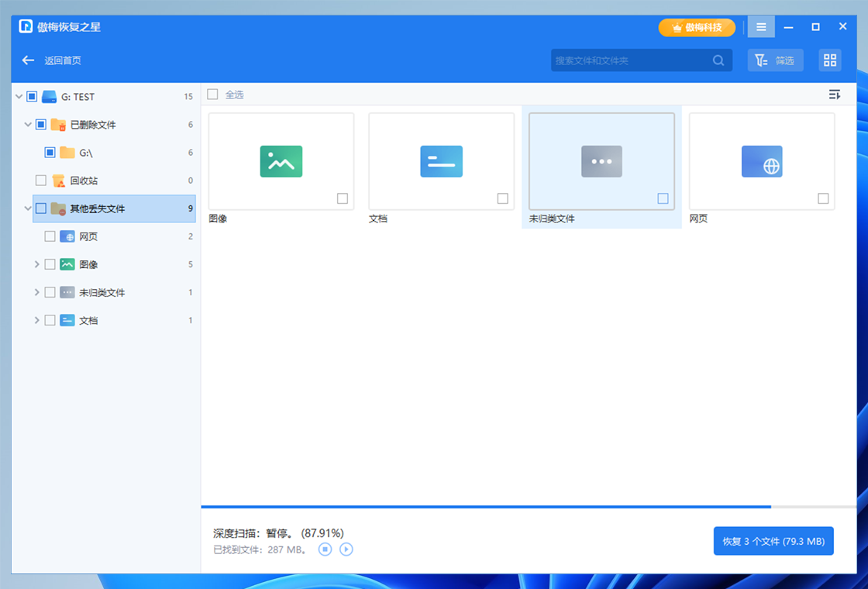Screen dimensions: 868x589
Task: Select 网页 in the sidebar tree
Action: coord(88,236)
